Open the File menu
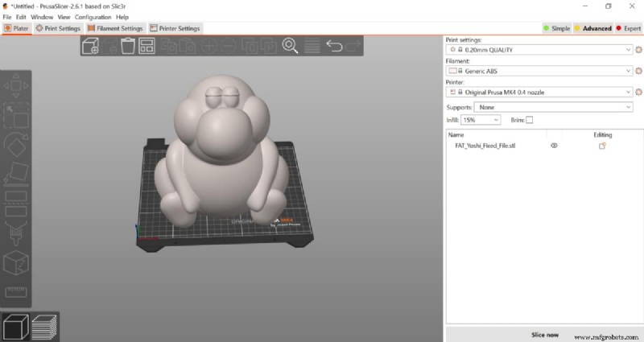The height and width of the screenshot is (342, 644). pos(7,17)
